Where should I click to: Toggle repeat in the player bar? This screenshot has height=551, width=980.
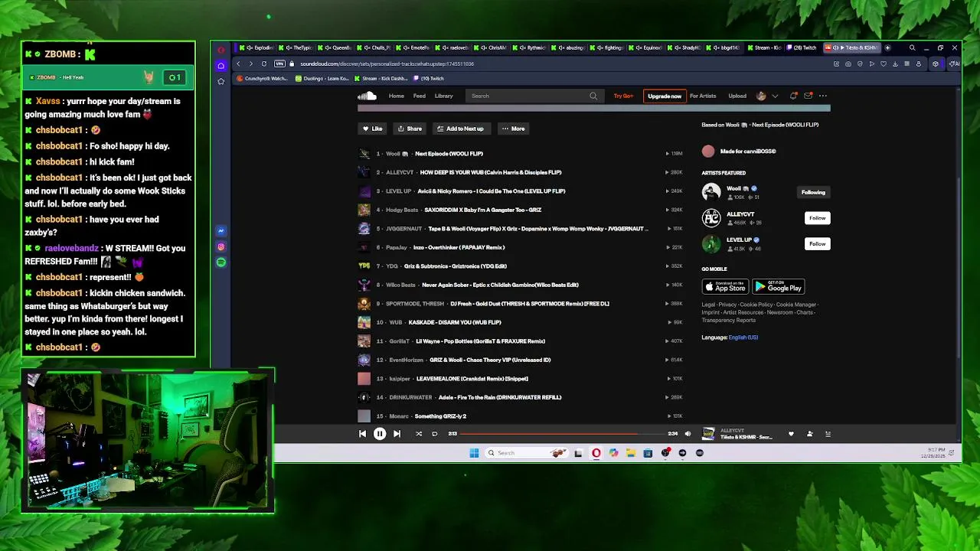click(x=434, y=434)
